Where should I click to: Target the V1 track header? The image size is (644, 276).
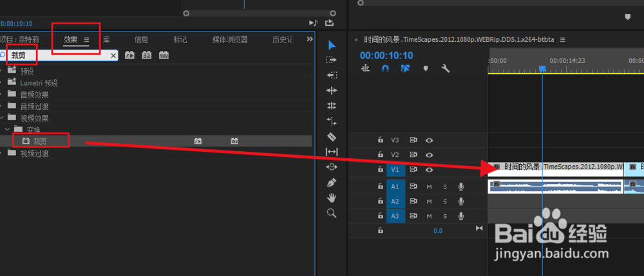pos(396,169)
